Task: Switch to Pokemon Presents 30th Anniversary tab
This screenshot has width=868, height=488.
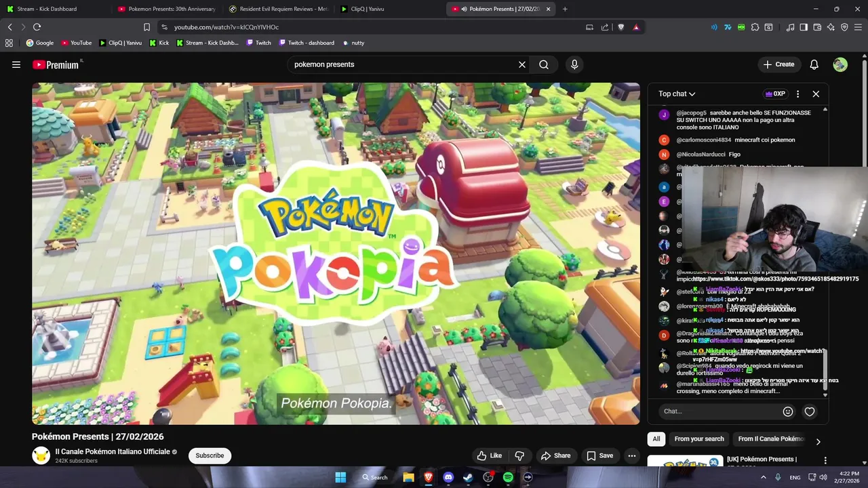Action: tap(166, 9)
